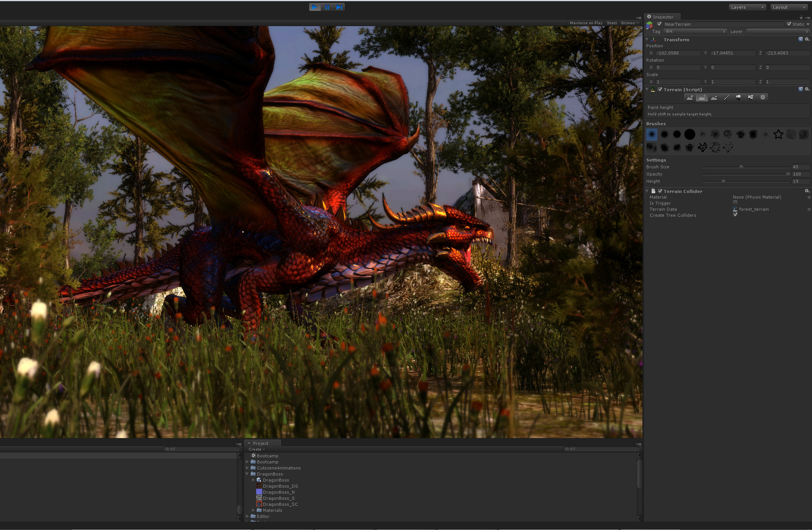Toggle Maximize on Play
Image resolution: width=812 pixels, height=530 pixels.
tap(586, 23)
